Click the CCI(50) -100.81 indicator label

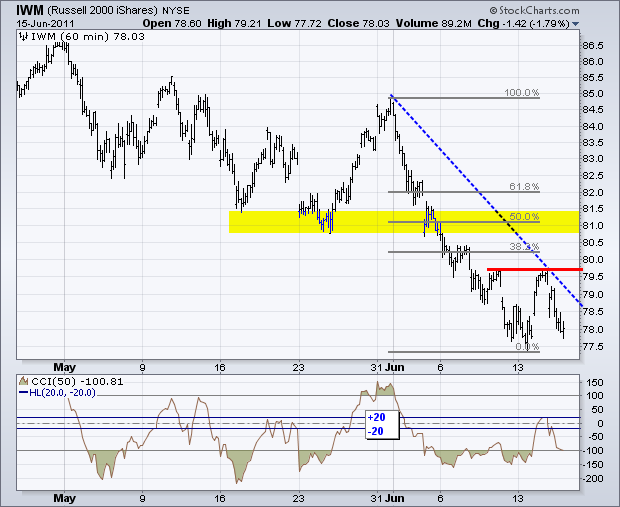point(77,382)
